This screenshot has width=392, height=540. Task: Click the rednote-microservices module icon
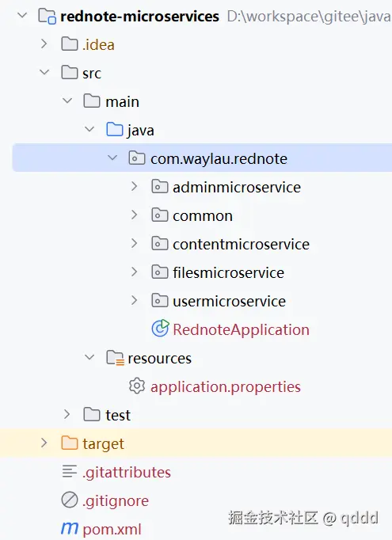tap(47, 16)
